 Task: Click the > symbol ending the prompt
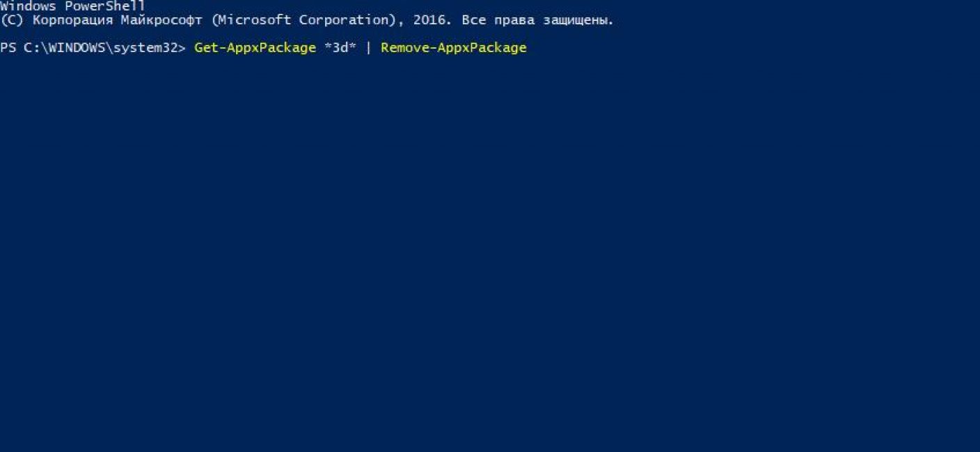(182, 48)
